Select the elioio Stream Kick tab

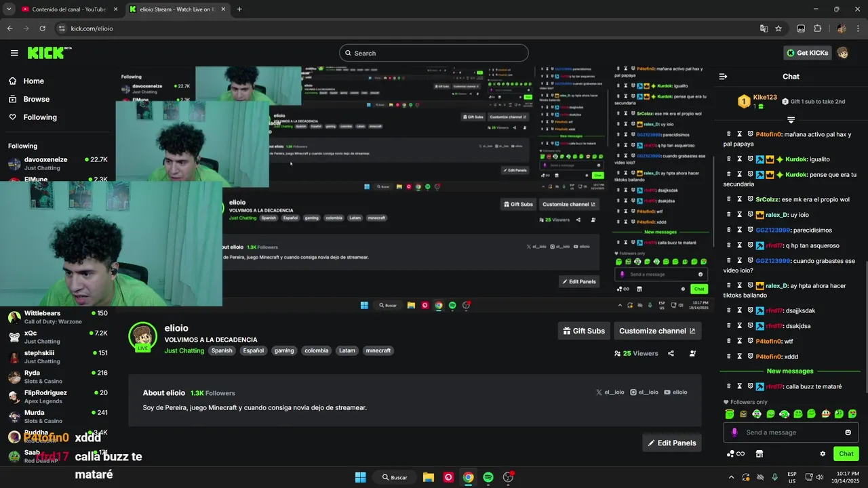coord(178,9)
